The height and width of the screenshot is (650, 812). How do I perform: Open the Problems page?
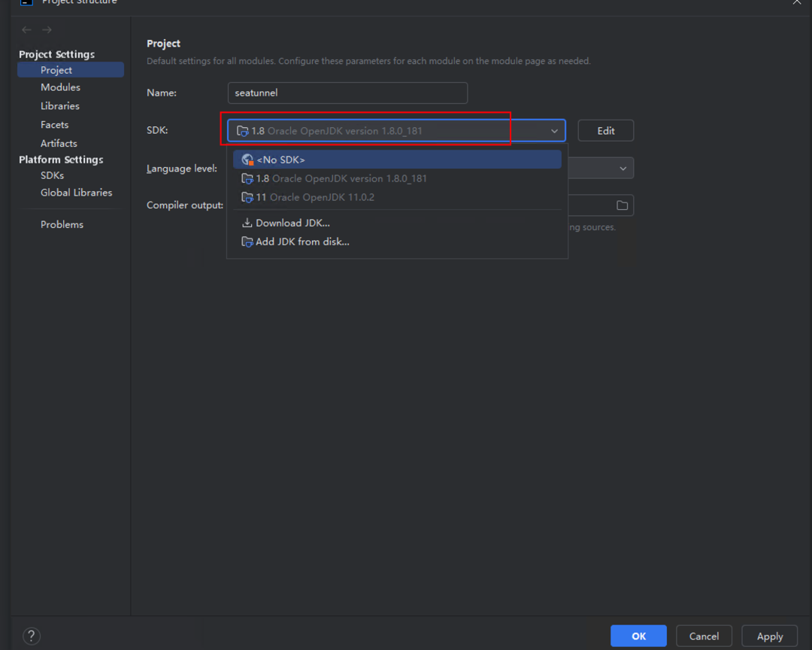click(62, 224)
